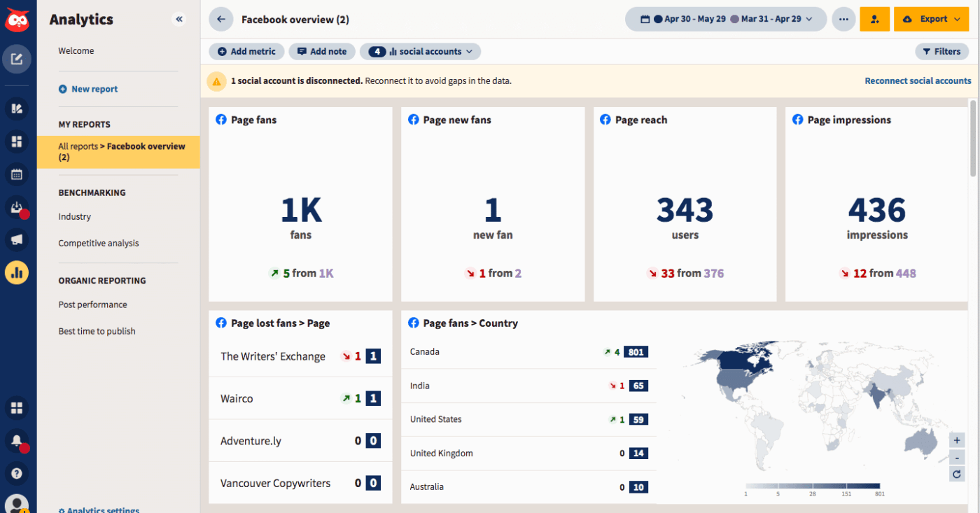Open the Planner calendar icon

(x=17, y=174)
